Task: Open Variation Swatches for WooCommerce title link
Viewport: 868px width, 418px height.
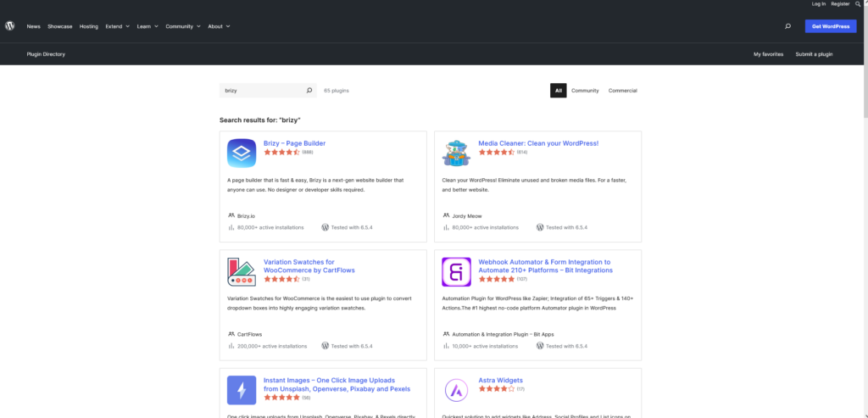Action: point(309,266)
